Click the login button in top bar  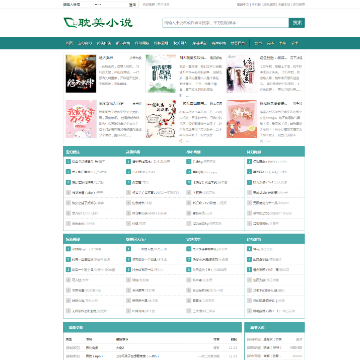pos(132,5)
